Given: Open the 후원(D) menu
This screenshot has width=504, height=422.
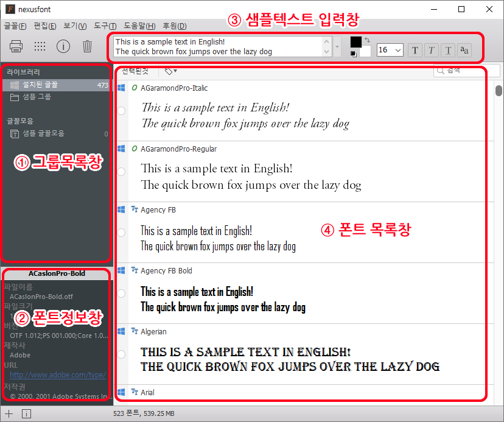Looking at the screenshot, I should click(x=175, y=26).
